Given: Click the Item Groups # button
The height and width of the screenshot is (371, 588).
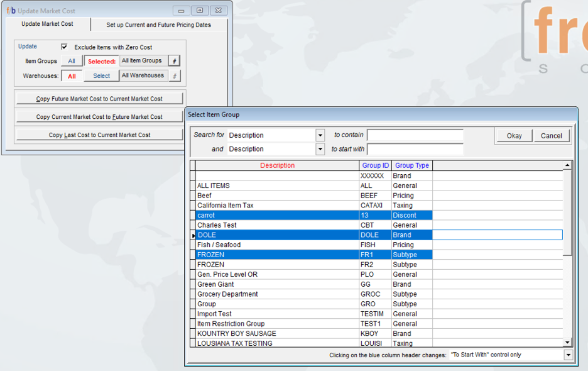Looking at the screenshot, I should tap(175, 61).
